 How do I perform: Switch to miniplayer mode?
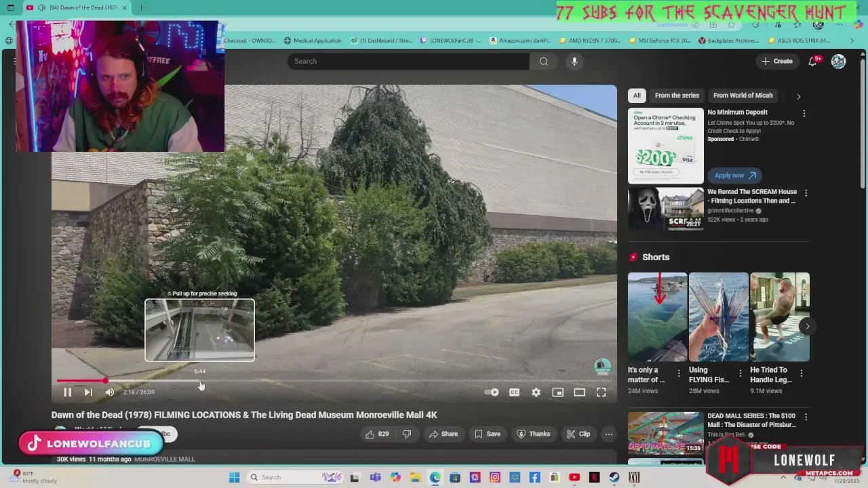click(x=557, y=392)
